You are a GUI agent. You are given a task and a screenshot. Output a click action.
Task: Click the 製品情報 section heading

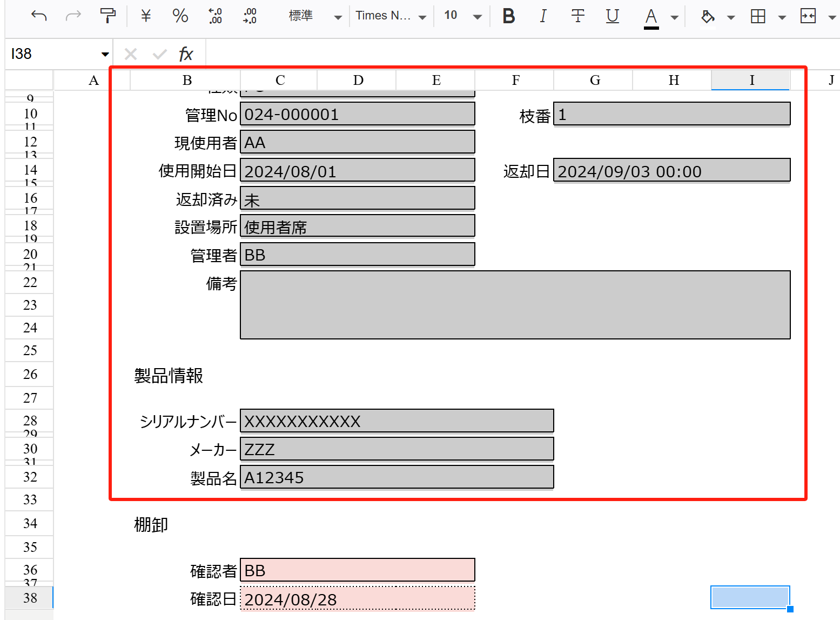tap(169, 375)
